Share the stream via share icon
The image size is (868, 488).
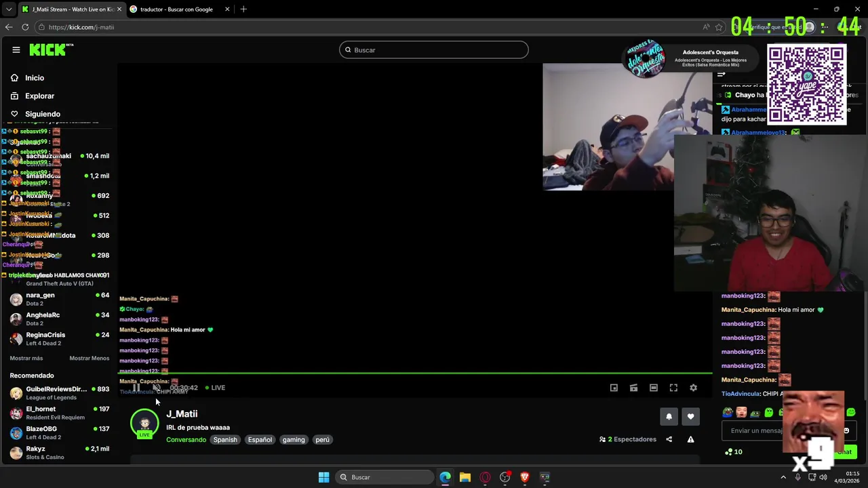(x=669, y=439)
